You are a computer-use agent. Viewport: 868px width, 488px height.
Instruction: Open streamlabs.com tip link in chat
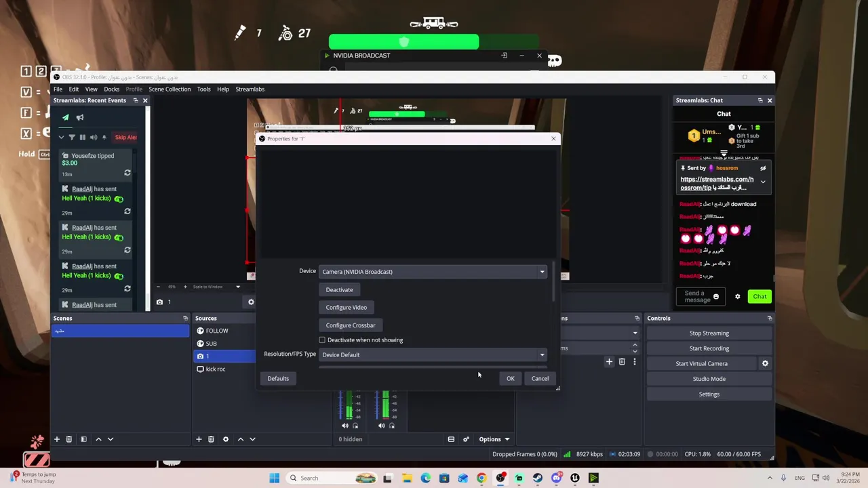tap(717, 183)
